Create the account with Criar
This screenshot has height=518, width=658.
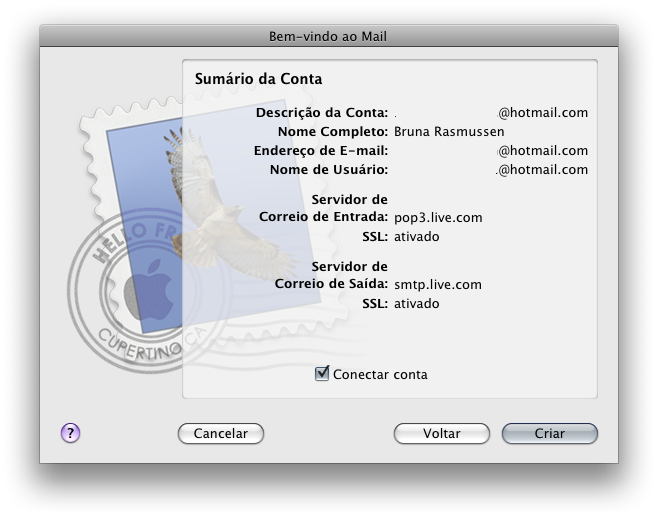click(550, 433)
